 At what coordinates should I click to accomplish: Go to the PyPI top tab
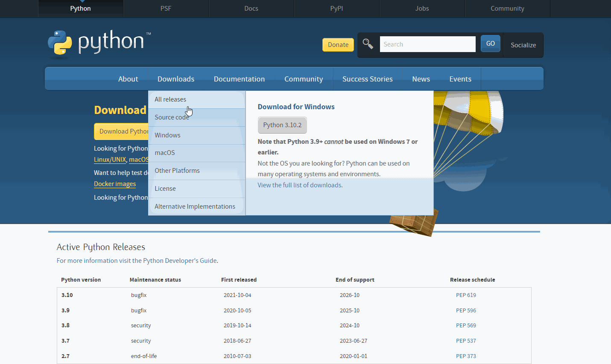tap(336, 9)
